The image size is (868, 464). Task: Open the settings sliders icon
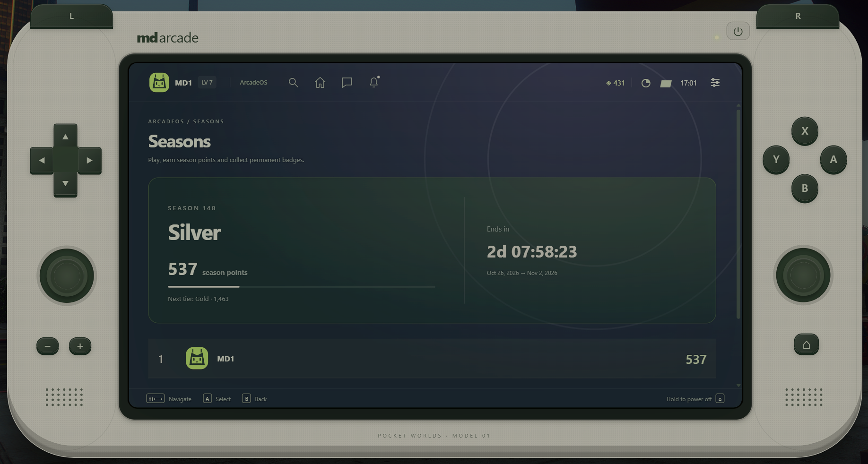point(715,83)
